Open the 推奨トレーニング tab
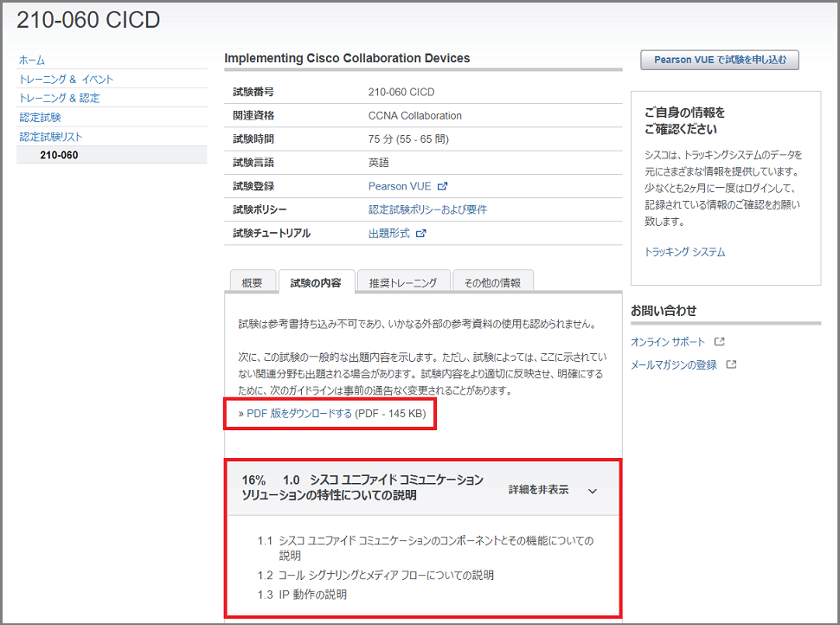This screenshot has width=840, height=625. tap(403, 282)
